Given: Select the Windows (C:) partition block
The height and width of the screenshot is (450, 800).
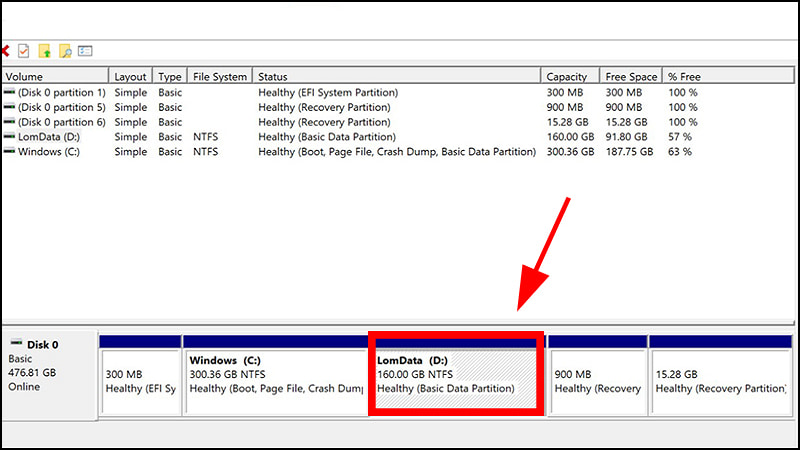Looking at the screenshot, I should click(275, 375).
